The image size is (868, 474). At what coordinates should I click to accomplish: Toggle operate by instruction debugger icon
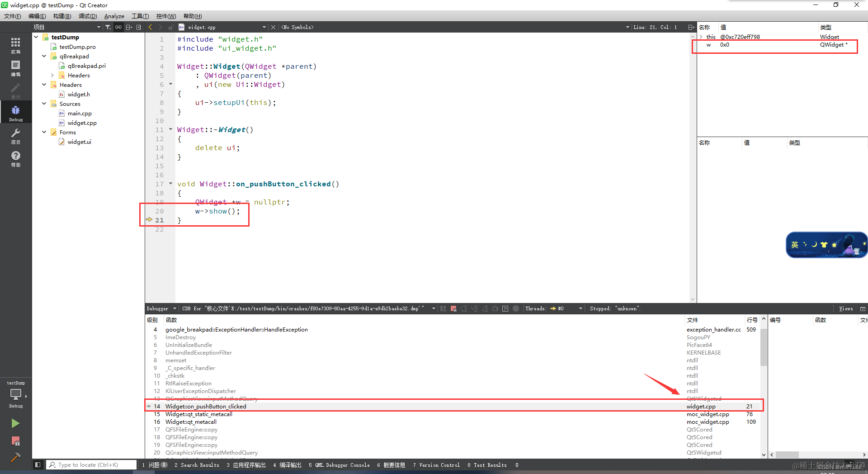505,308
